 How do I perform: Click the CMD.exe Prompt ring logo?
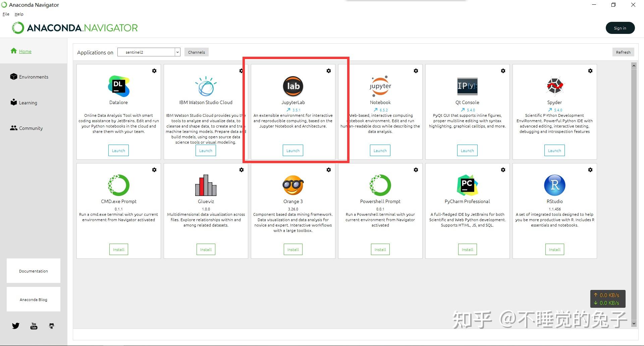(119, 185)
